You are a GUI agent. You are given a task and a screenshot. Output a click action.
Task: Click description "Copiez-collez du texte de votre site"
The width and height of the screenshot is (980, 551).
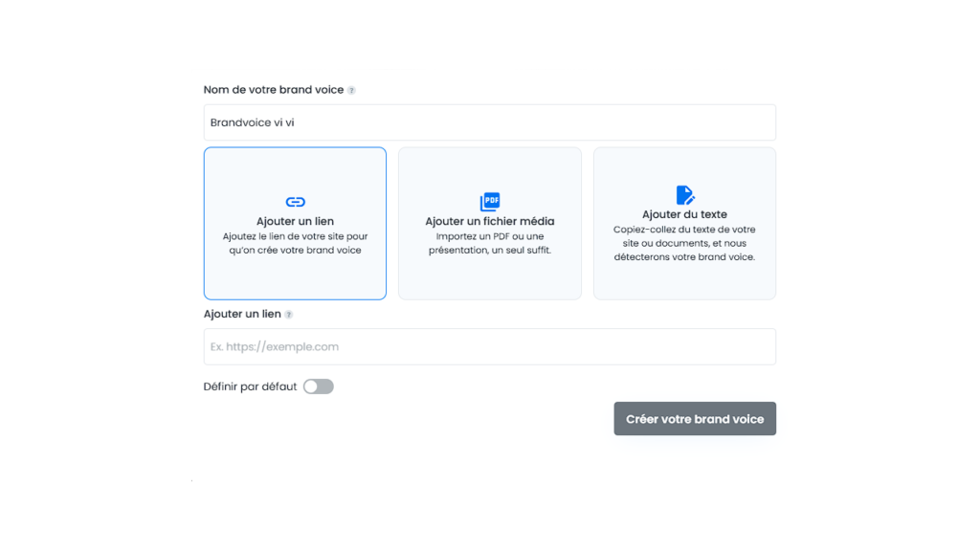pyautogui.click(x=684, y=243)
